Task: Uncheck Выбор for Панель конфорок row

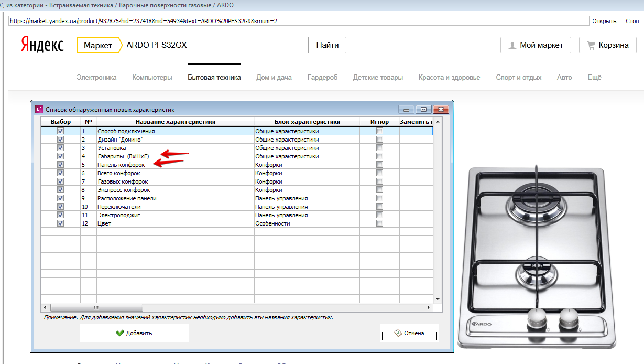Action: click(60, 165)
